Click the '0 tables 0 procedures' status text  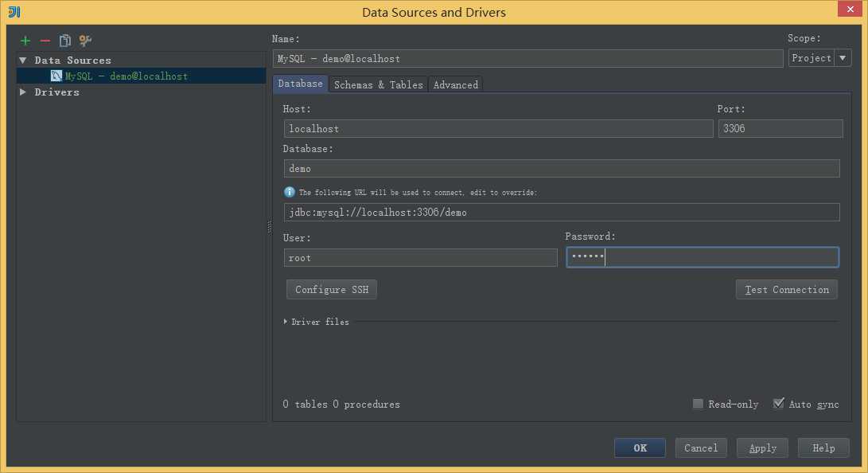(x=341, y=404)
